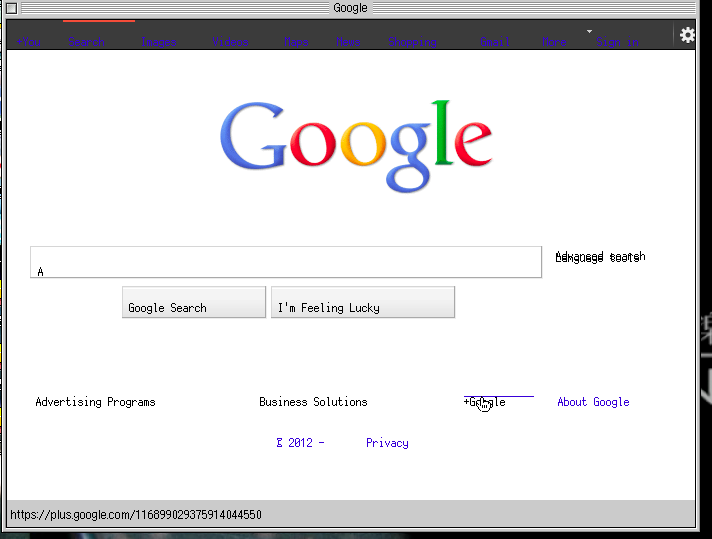Viewport: 712px width, 539px height.
Task: Go to Videos in navigation bar
Action: [230, 42]
